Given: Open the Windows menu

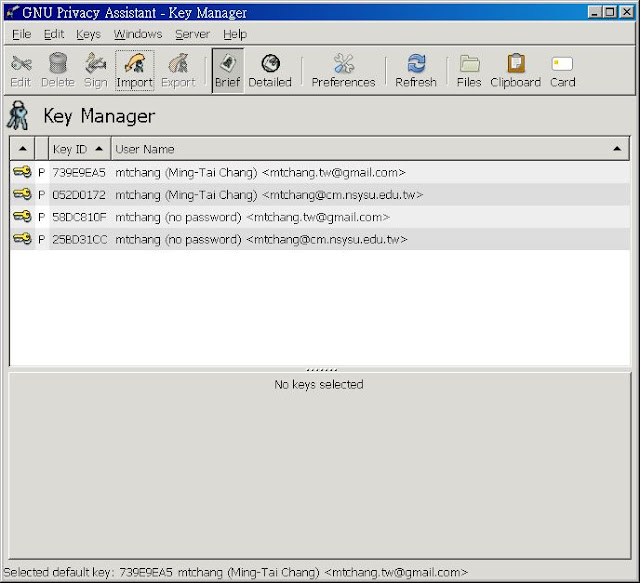Looking at the screenshot, I should [138, 34].
